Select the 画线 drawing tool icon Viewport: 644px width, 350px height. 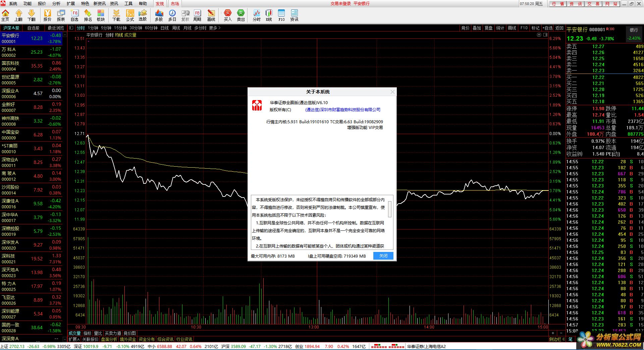[x=211, y=15]
